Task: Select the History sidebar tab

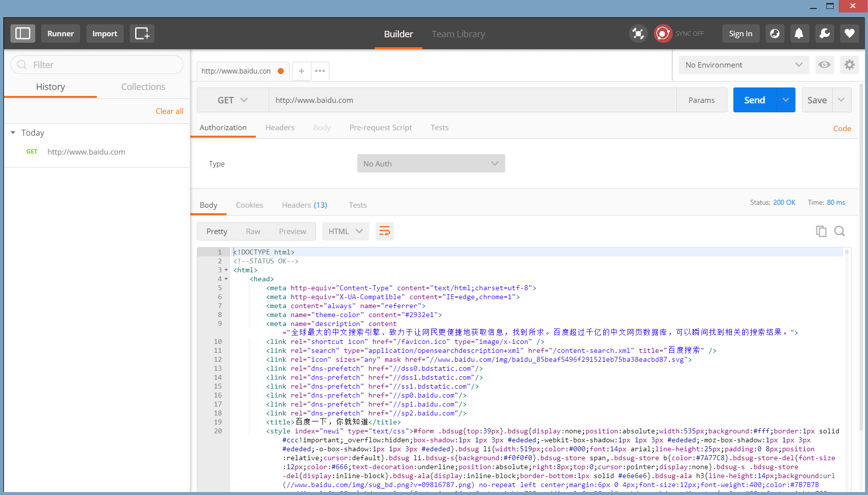Action: [51, 86]
